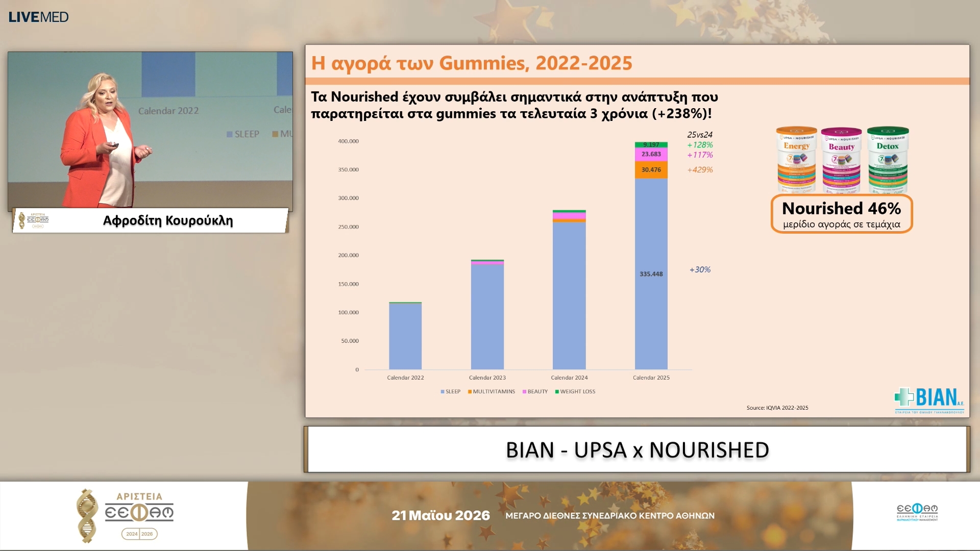Click the Calendar 2022 bar in the slide chart
The image size is (980, 551).
click(x=405, y=336)
